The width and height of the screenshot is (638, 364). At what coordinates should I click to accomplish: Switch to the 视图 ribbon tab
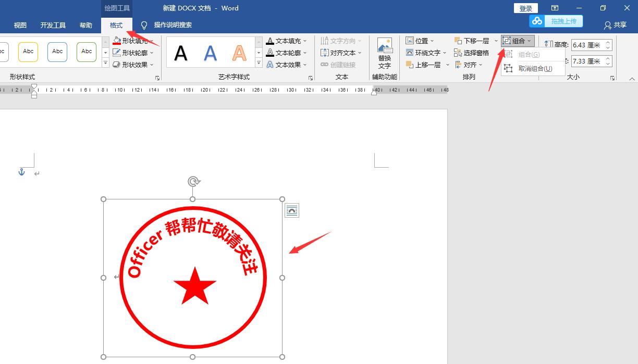point(20,24)
